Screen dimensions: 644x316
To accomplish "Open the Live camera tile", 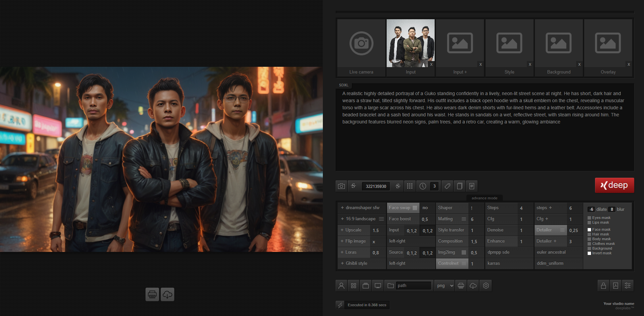I will pyautogui.click(x=361, y=48).
